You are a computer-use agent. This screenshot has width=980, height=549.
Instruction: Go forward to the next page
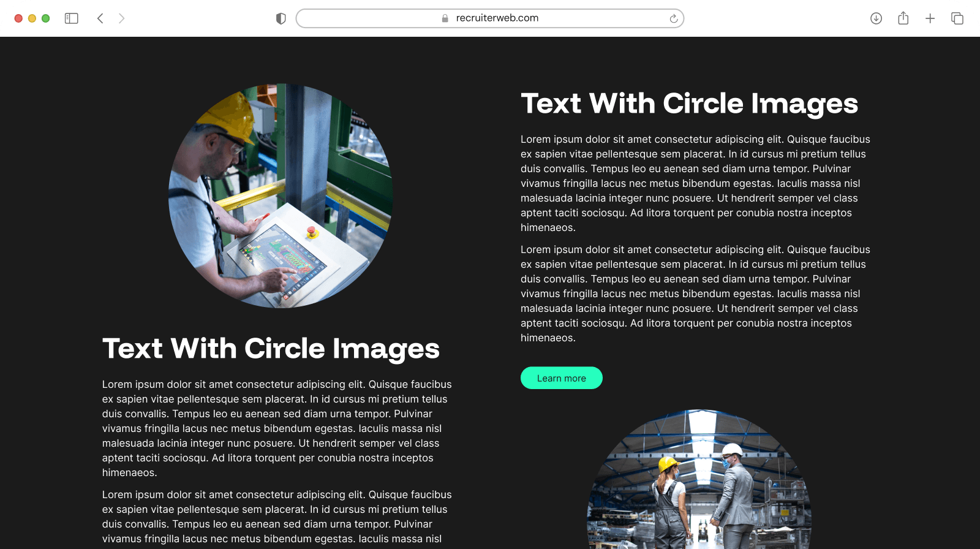(121, 18)
